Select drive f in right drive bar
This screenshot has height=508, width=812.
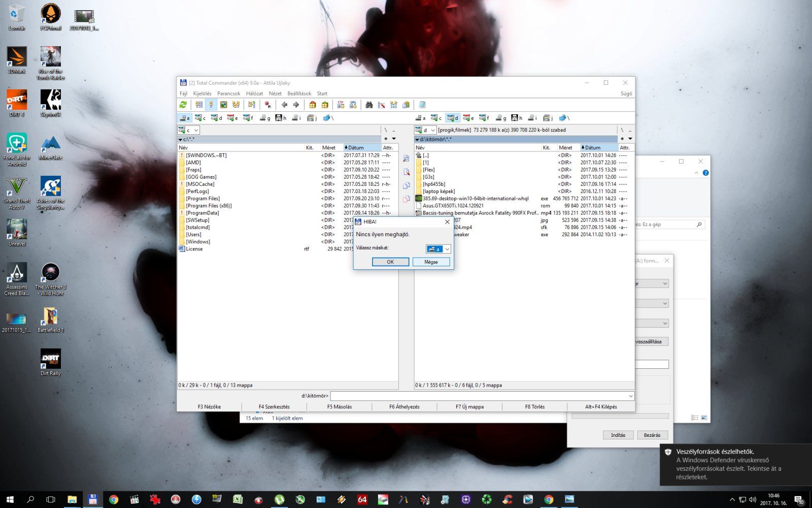[484, 118]
